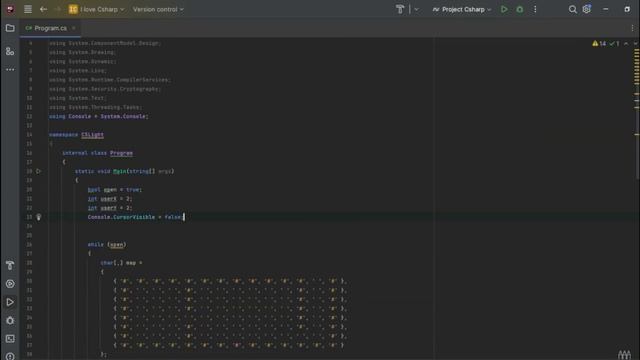Click the forward navigation arrow
The width and height of the screenshot is (640, 360).
[x=58, y=9]
